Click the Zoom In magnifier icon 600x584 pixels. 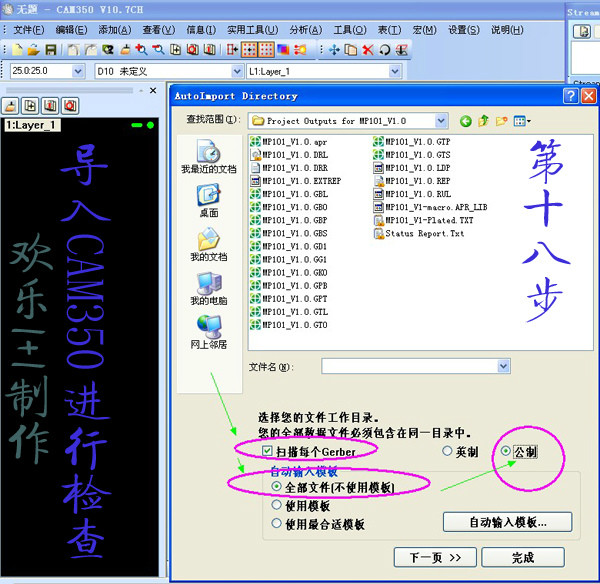pyautogui.click(x=141, y=50)
